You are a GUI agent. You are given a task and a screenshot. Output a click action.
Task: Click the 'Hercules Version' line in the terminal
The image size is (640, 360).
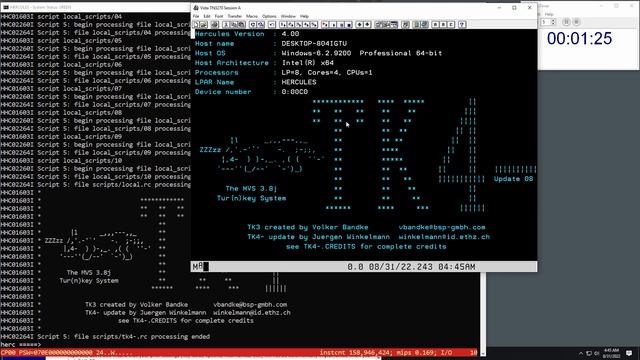[x=247, y=34]
